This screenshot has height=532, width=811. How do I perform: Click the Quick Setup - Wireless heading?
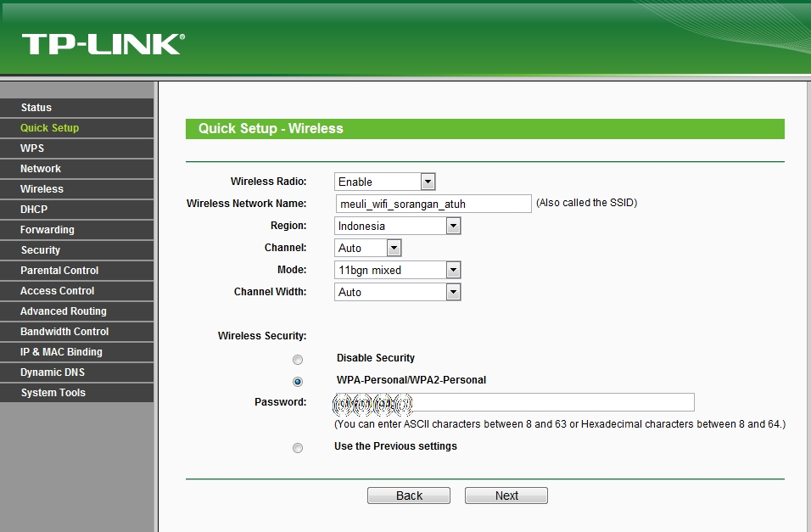pyautogui.click(x=271, y=128)
